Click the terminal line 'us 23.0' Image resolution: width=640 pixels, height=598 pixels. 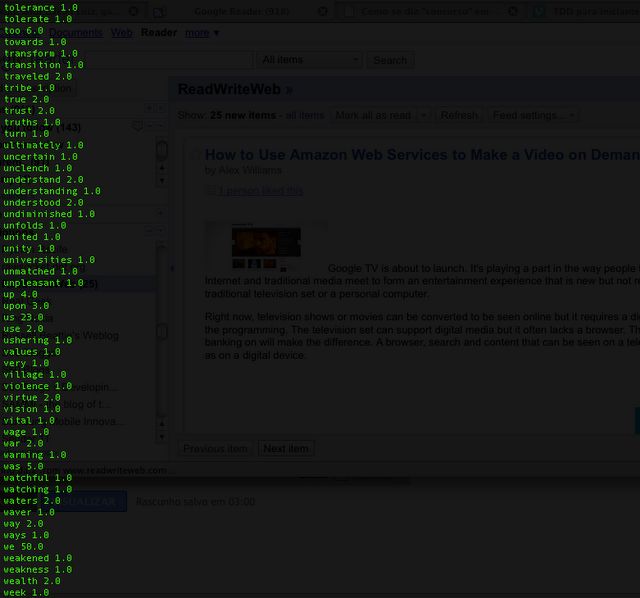24,317
